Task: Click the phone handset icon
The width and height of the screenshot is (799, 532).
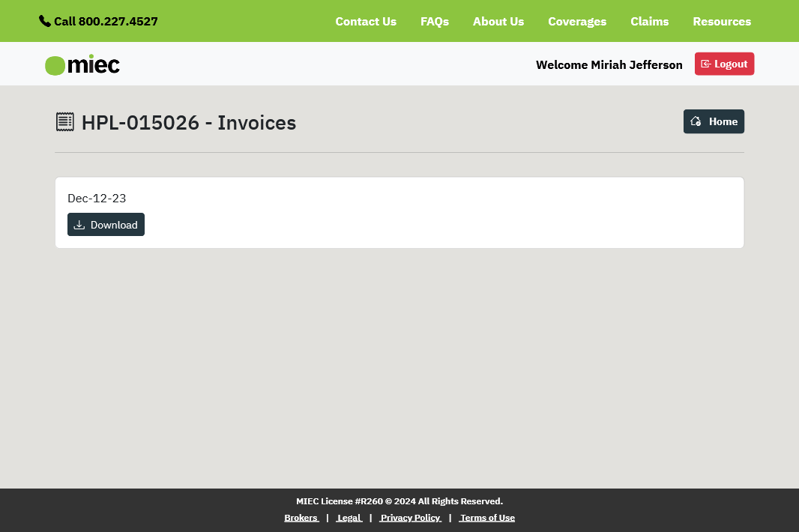Action: pos(45,21)
